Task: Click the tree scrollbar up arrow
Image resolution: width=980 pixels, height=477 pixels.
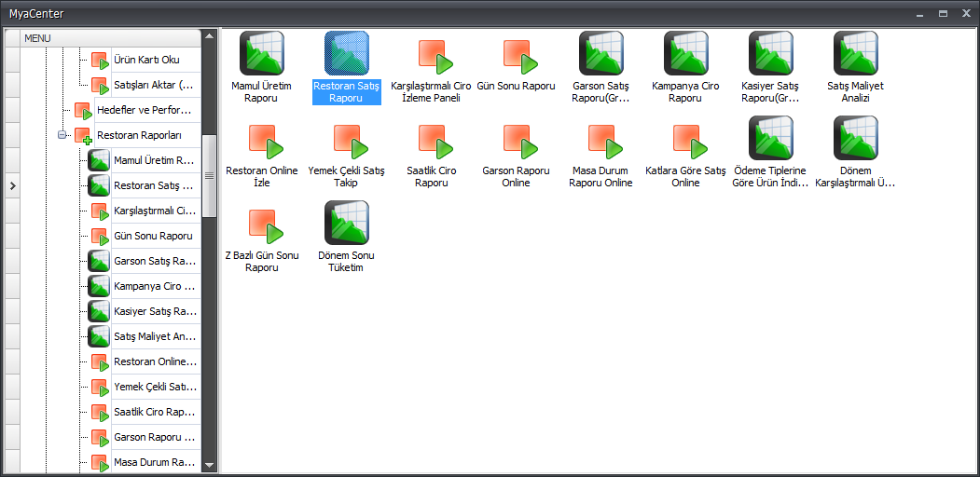Action: [210, 35]
